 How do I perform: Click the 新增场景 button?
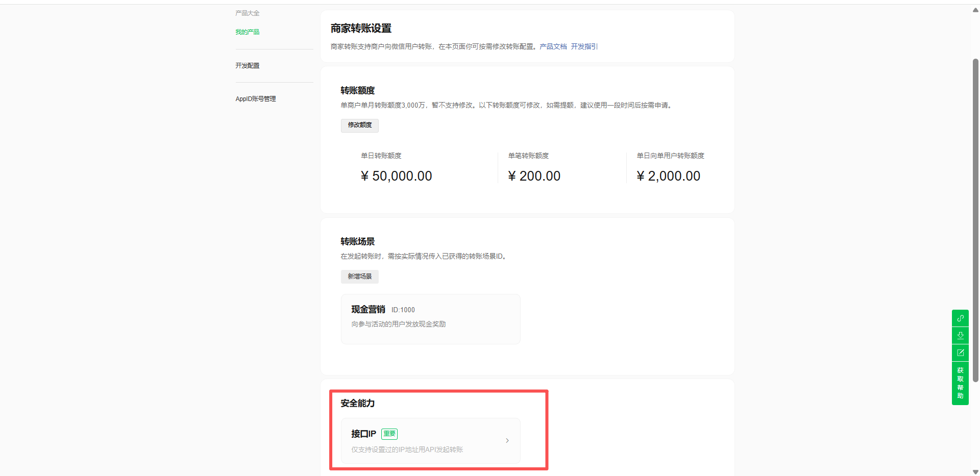coord(360,277)
